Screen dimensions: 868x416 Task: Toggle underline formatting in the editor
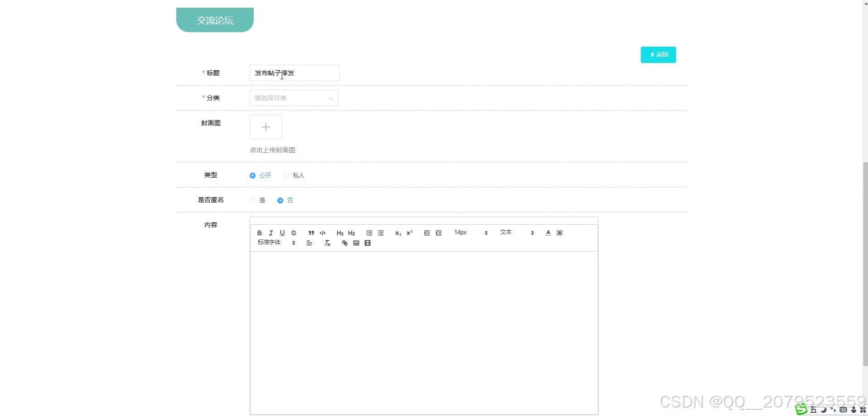coord(282,233)
